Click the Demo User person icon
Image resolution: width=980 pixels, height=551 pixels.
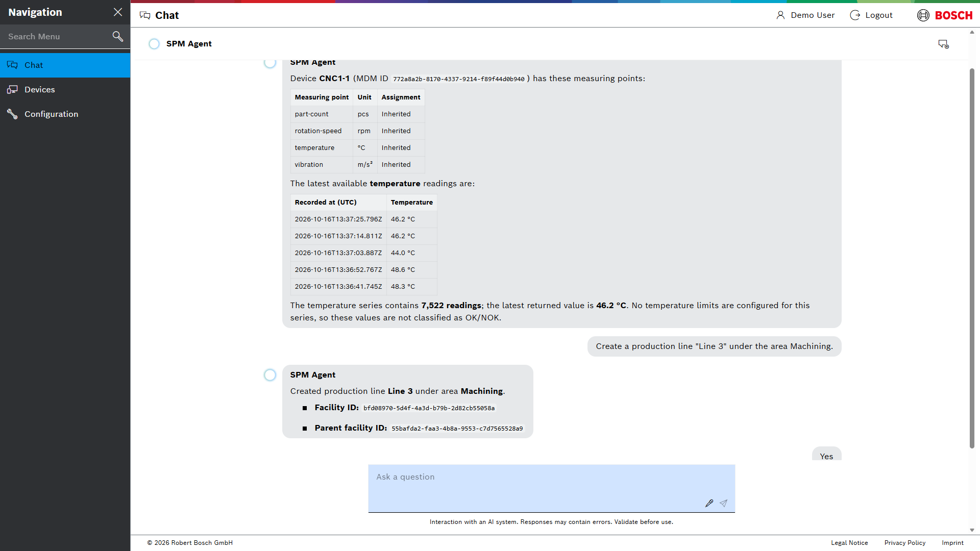click(x=780, y=15)
